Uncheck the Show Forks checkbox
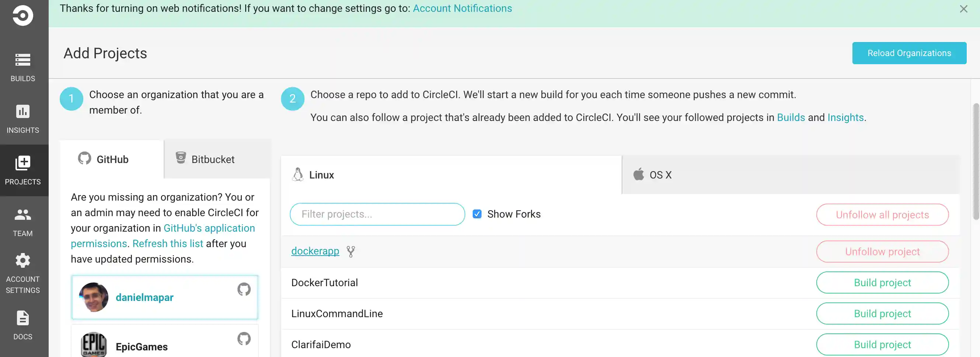 pyautogui.click(x=477, y=214)
